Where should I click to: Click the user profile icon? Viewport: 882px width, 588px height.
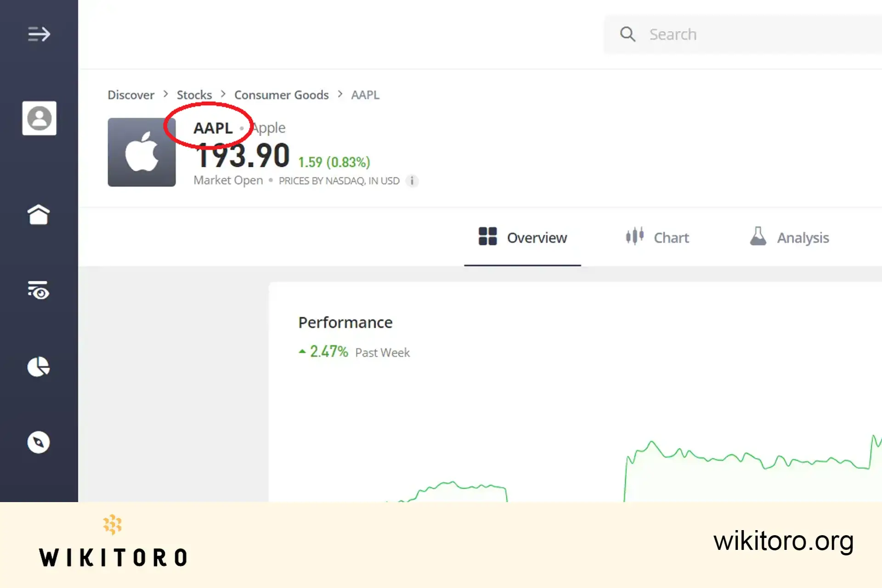pyautogui.click(x=39, y=119)
